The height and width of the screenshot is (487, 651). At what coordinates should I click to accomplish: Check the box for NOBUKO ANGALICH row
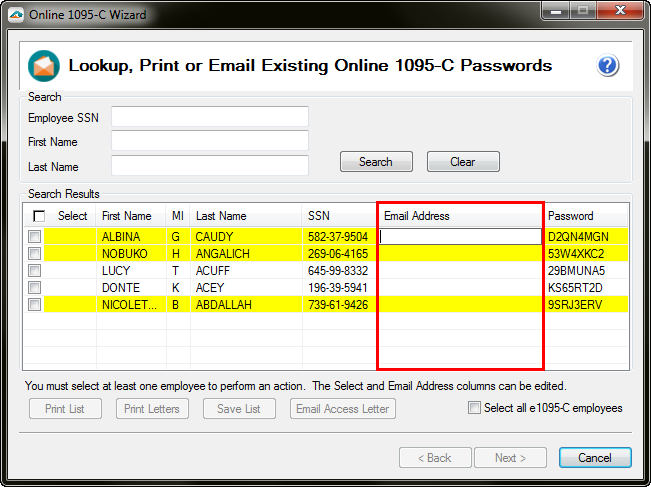(34, 254)
